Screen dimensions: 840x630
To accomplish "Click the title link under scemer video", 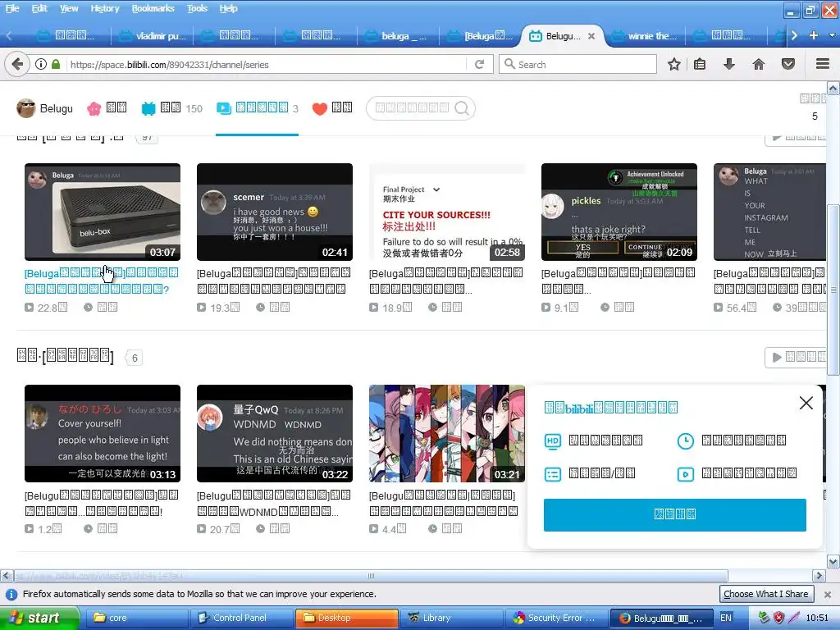I will (x=274, y=281).
